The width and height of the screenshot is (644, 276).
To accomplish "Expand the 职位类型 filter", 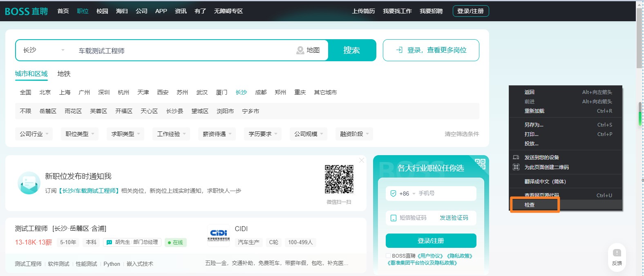I will point(80,134).
